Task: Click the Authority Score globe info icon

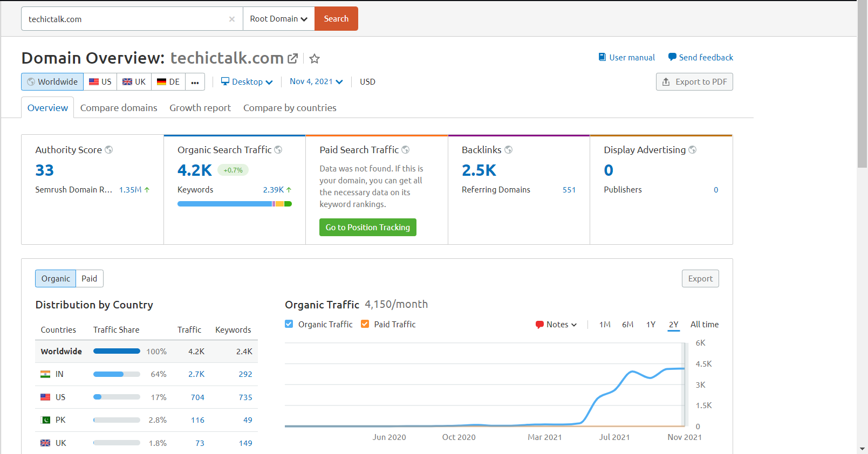Action: (x=109, y=150)
